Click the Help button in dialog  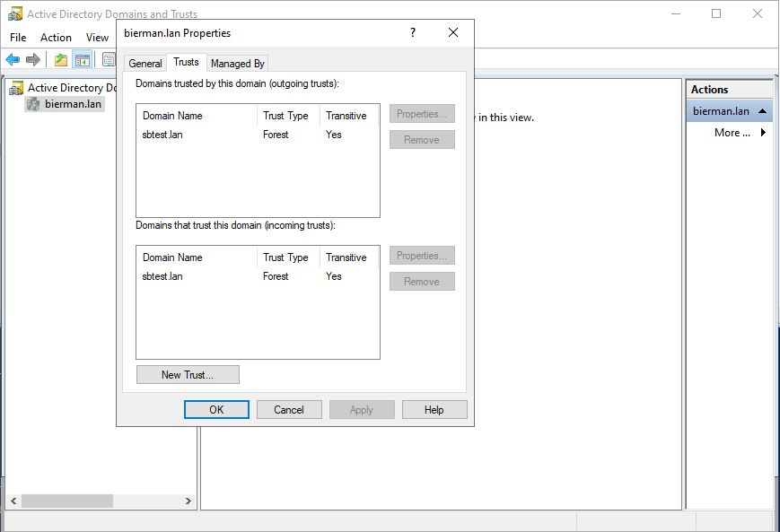[434, 410]
